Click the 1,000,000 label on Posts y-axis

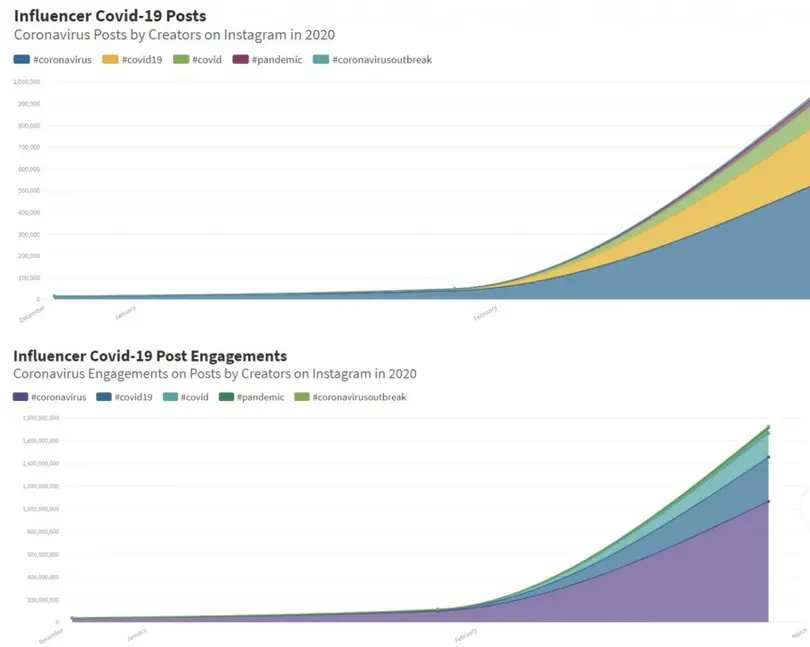tap(27, 81)
